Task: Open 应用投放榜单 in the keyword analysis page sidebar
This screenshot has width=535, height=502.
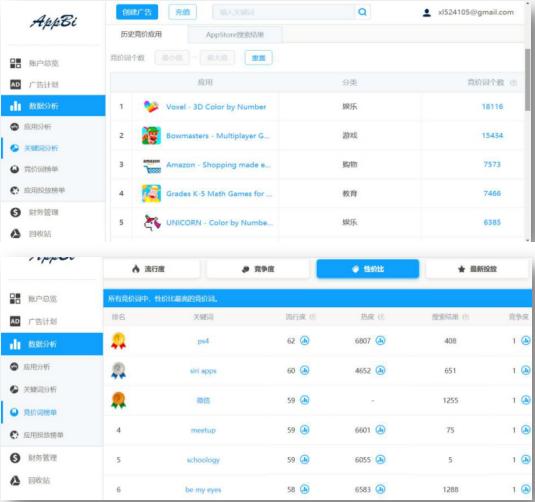Action: coord(38,190)
